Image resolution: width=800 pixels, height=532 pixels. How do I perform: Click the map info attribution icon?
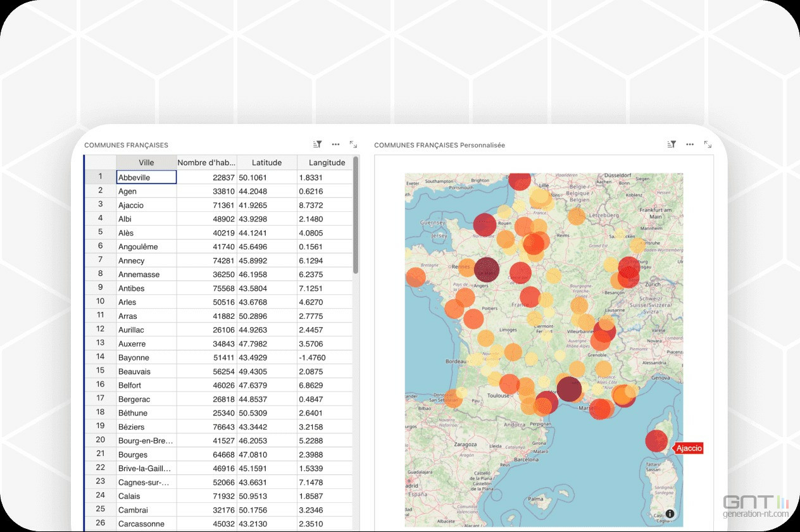[x=670, y=514]
